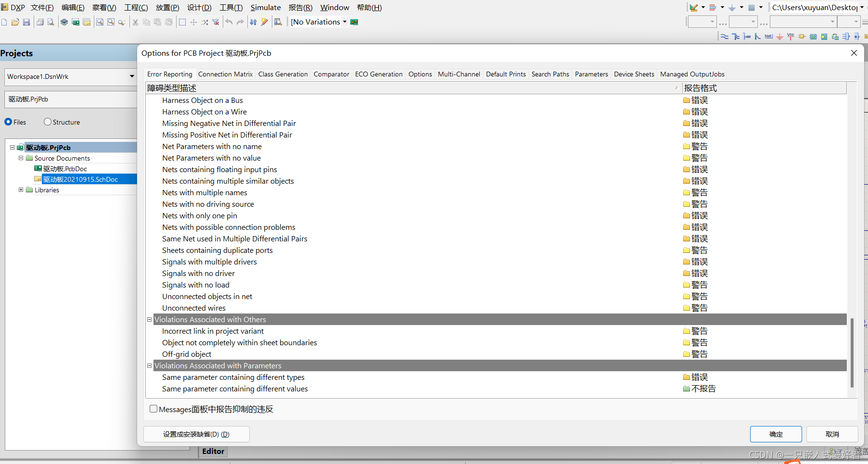
Task: Click the Place Bus icon
Action: tap(736, 37)
